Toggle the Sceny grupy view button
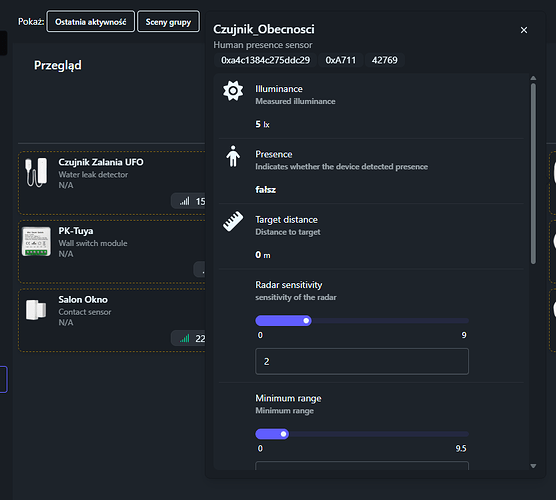This screenshot has width=556, height=500. (x=168, y=22)
